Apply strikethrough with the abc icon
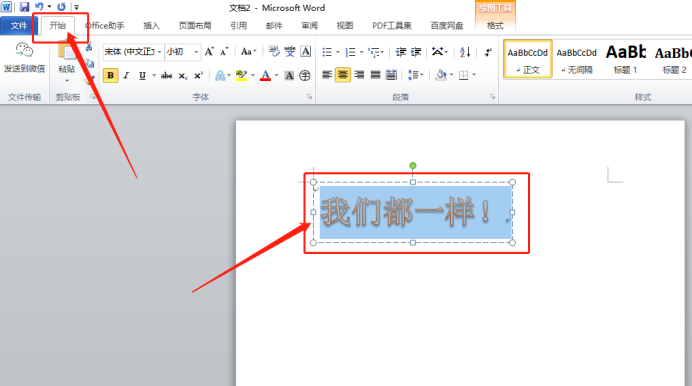The height and width of the screenshot is (386, 692). click(166, 75)
